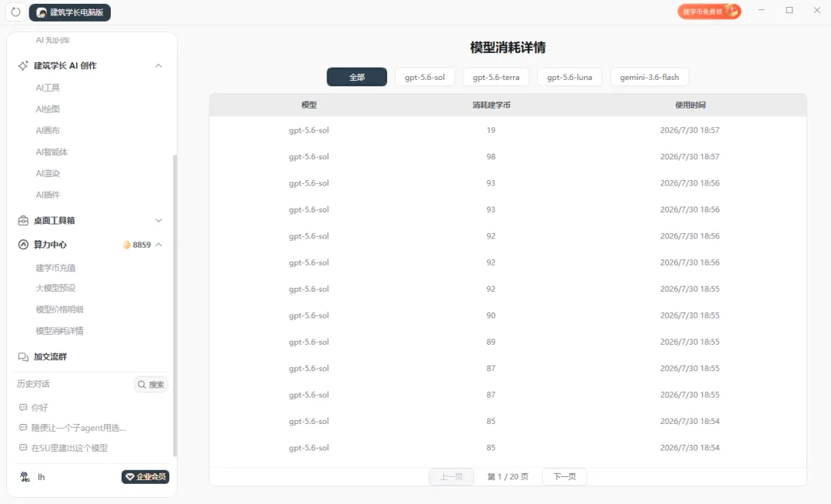Click the sparkle icon beside 建筑学长 AI 创作
The height and width of the screenshot is (504, 831).
click(23, 65)
